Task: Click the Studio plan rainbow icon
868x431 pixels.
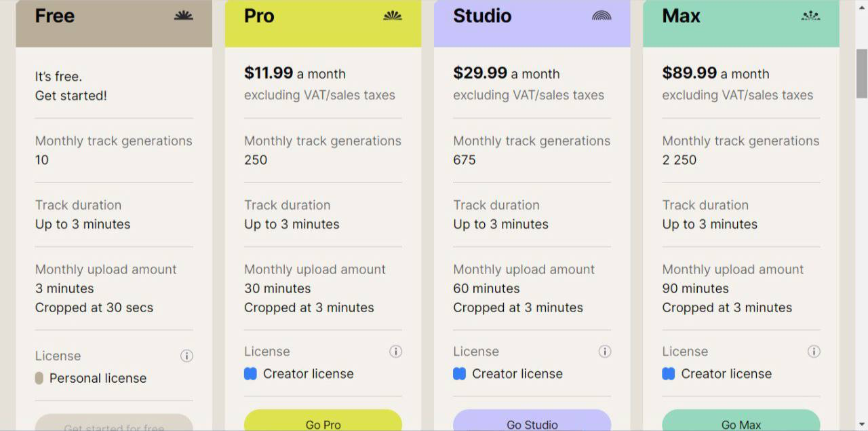Action: [601, 16]
